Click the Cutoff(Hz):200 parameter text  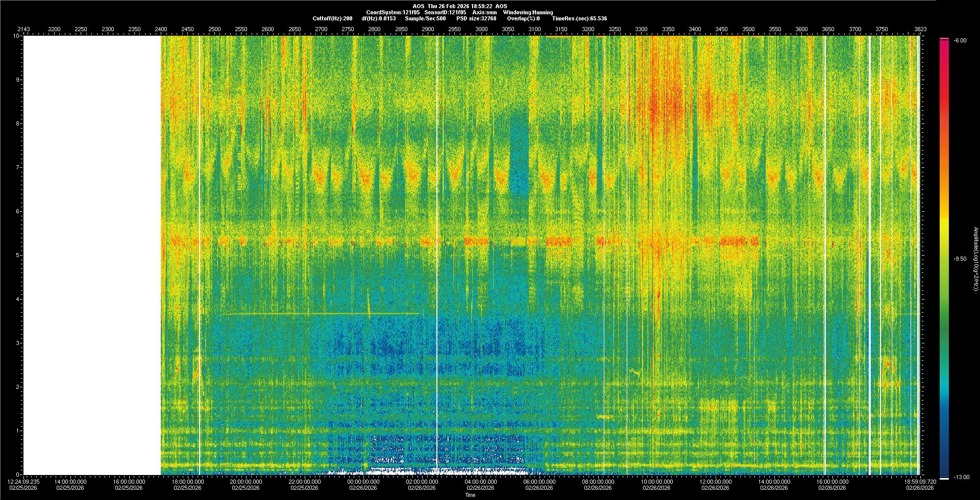tap(332, 18)
